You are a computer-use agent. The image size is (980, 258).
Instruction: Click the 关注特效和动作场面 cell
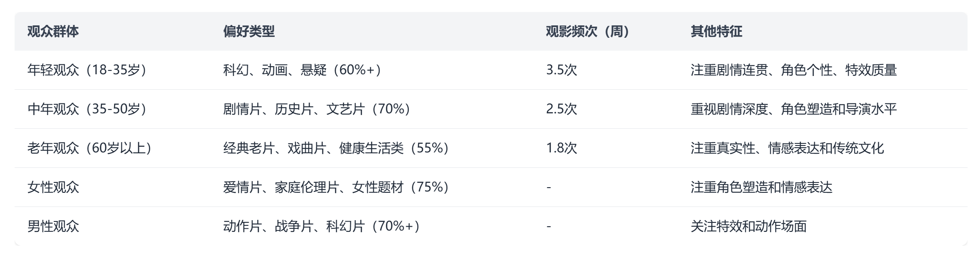[748, 226]
